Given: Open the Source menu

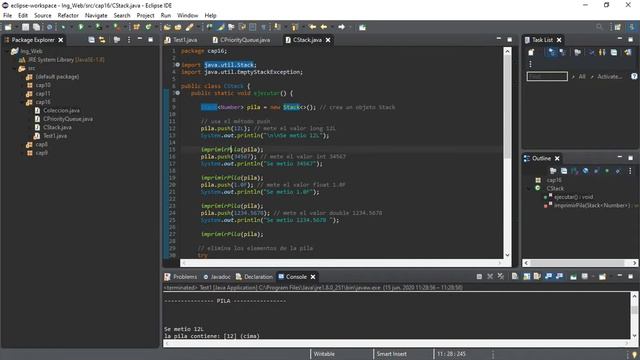Looking at the screenshot, I should click(43, 16).
